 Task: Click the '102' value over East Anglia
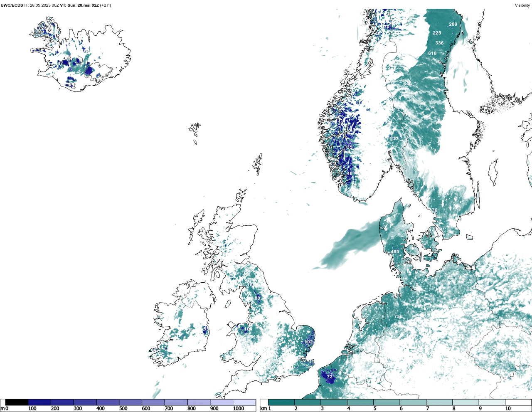pos(308,342)
